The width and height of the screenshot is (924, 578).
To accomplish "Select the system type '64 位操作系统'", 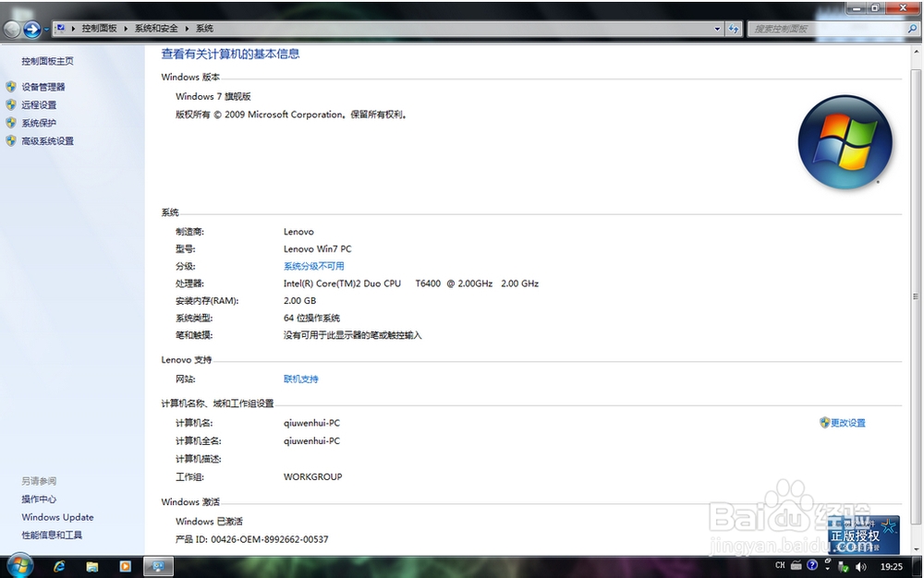I will click(311, 319).
